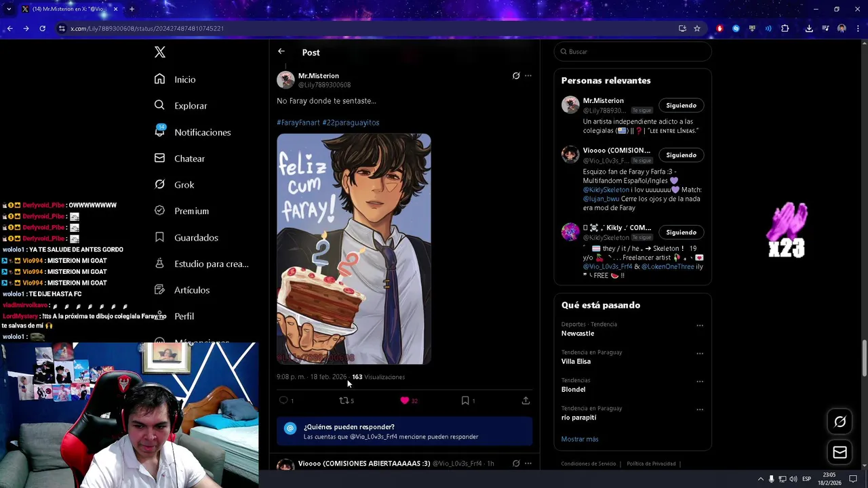The width and height of the screenshot is (868, 488).
Task: Click the ESP language indicator
Action: pyautogui.click(x=806, y=479)
